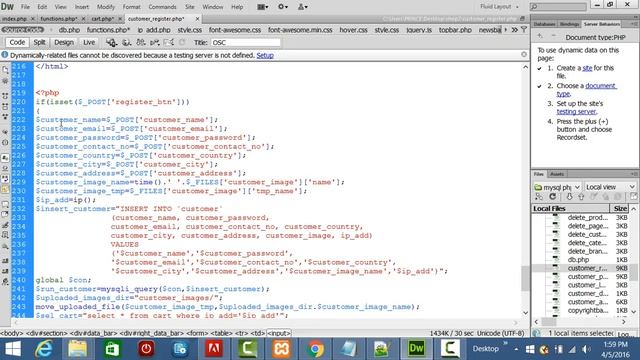Open the Commands menu
The height and width of the screenshot is (360, 640).
[162, 7]
